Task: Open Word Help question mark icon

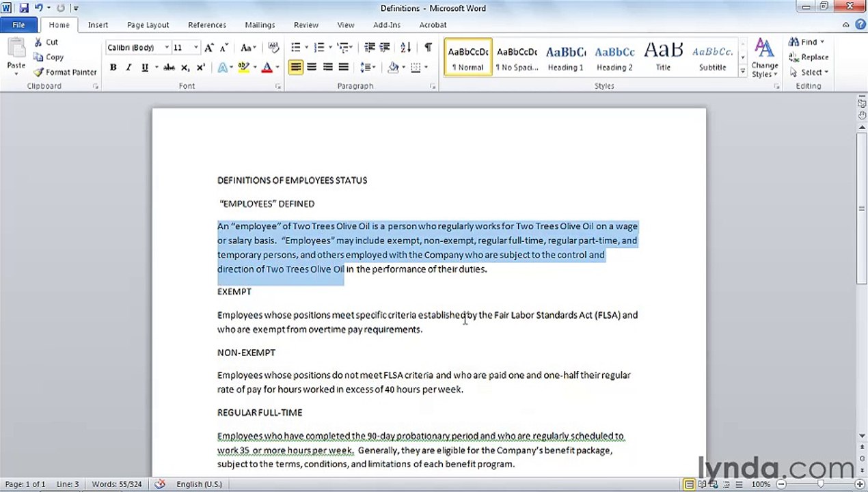Action: pos(859,25)
